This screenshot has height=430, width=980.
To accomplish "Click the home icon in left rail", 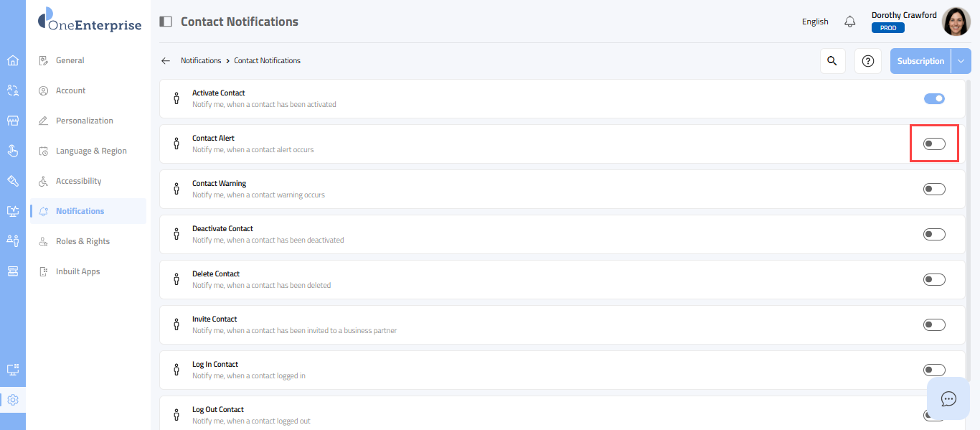I will pos(12,60).
